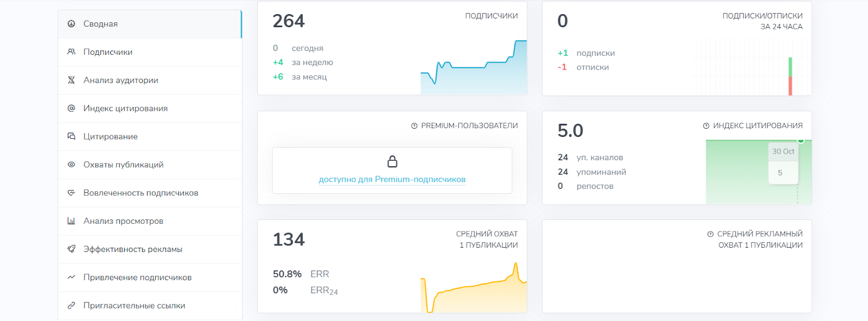The width and height of the screenshot is (868, 321).
Task: Open Вовлеченность подписчиков section
Action: pyautogui.click(x=141, y=193)
